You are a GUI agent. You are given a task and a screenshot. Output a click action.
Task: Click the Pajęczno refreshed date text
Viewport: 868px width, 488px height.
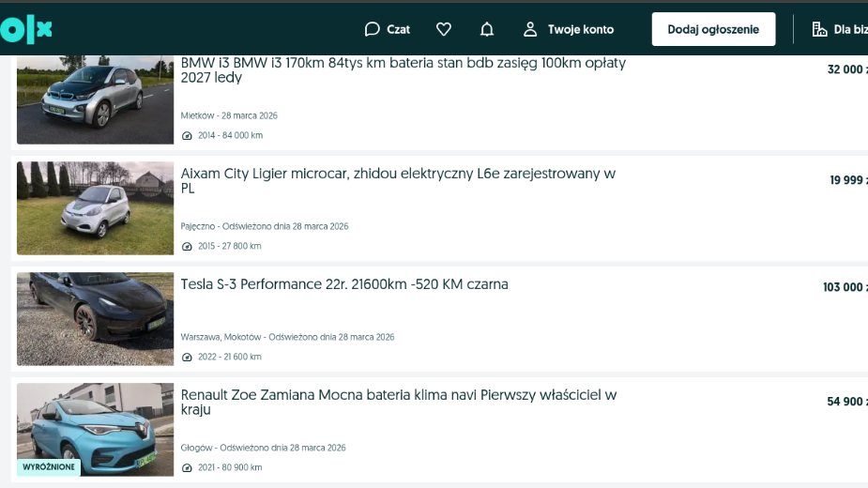point(265,226)
